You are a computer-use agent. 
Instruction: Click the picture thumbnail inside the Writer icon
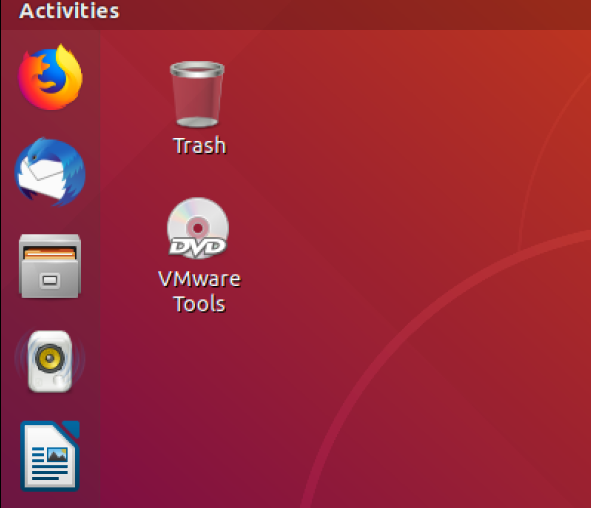click(57, 455)
